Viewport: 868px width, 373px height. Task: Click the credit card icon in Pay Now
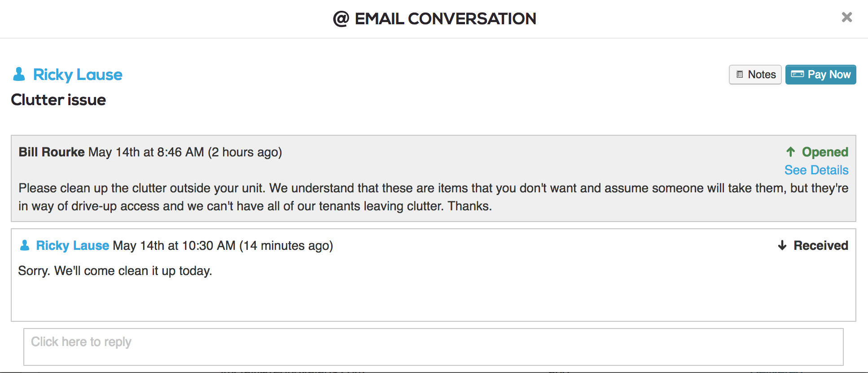click(797, 74)
